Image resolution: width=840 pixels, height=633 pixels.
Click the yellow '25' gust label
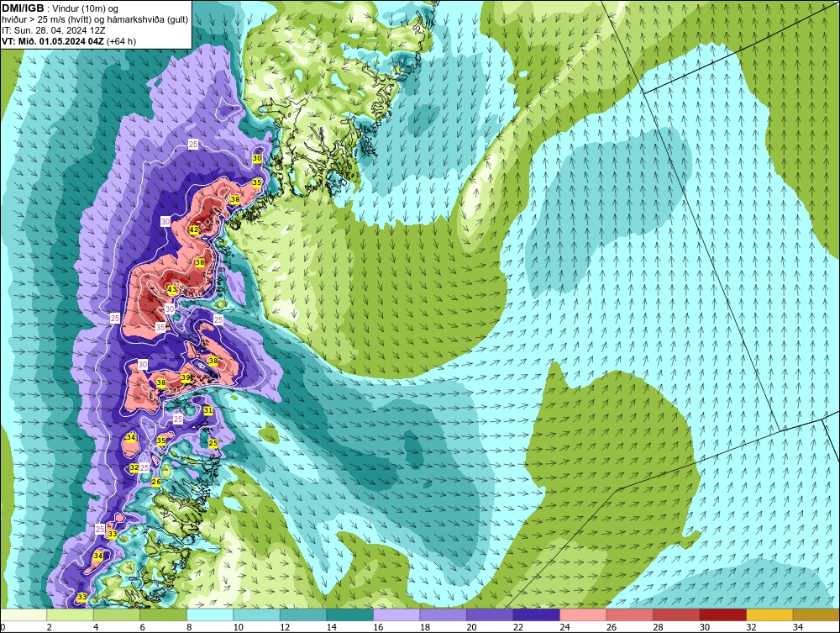coord(213,443)
